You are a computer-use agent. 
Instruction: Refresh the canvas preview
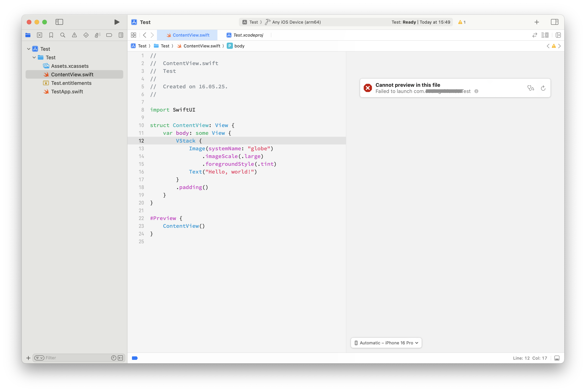(543, 88)
